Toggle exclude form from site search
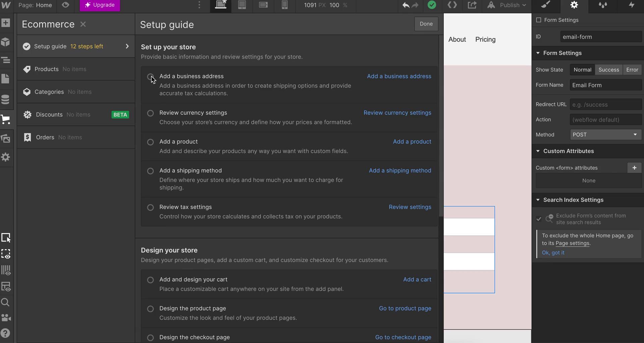This screenshot has height=343, width=644. coord(539,219)
